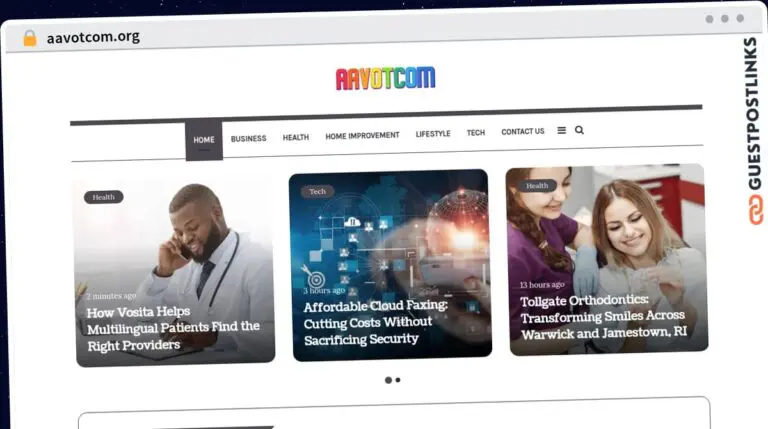768x429 pixels.
Task: Open the CONTACT US page
Action: point(523,131)
